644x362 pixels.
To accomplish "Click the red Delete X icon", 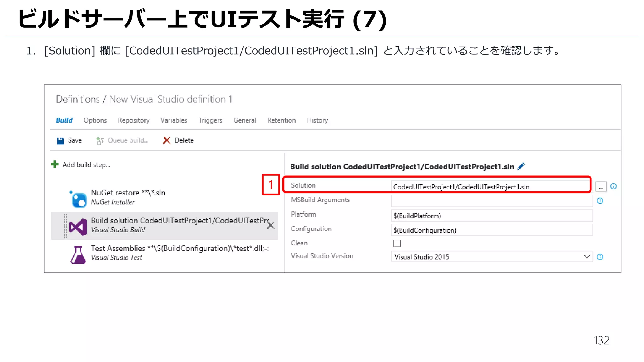I will pyautogui.click(x=167, y=140).
